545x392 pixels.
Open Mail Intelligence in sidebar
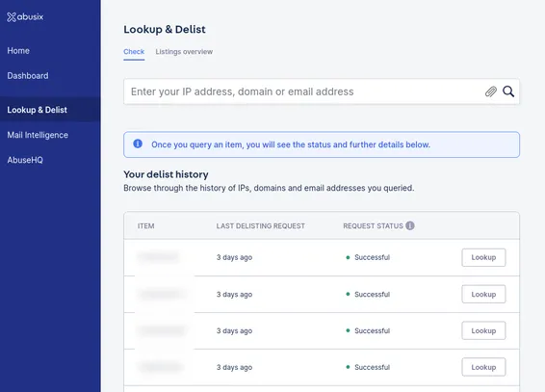point(38,135)
